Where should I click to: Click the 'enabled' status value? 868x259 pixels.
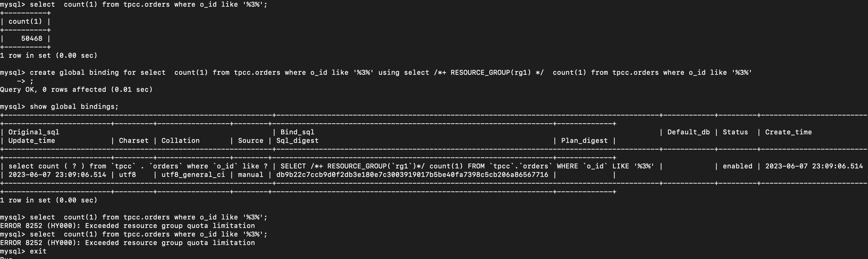[737, 166]
